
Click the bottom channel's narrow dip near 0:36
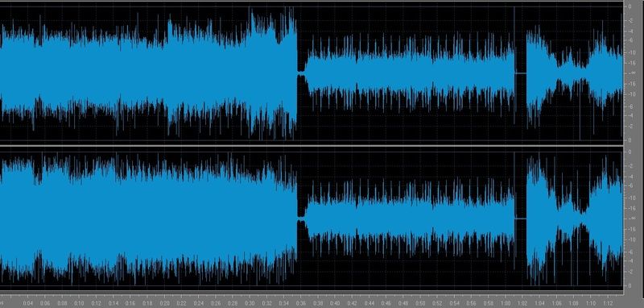[x=301, y=219]
